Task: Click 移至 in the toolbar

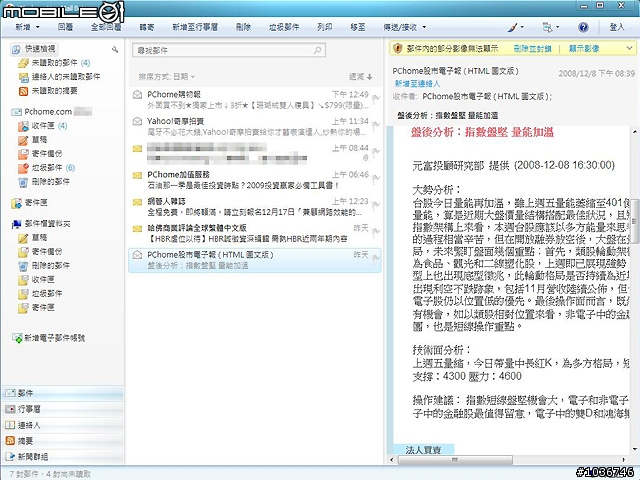Action: [358, 27]
